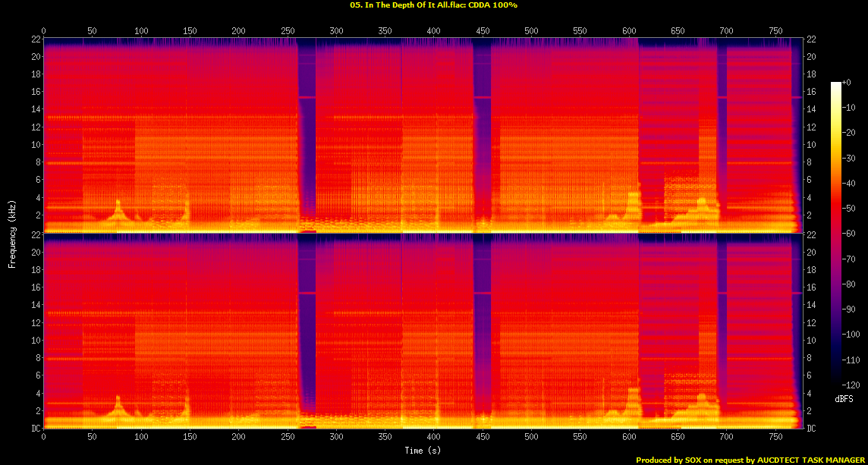Click the title "05. In The Depth Of It All.flac: CDDA 100%"
The width and height of the screenshot is (868, 465).
pyautogui.click(x=434, y=5)
